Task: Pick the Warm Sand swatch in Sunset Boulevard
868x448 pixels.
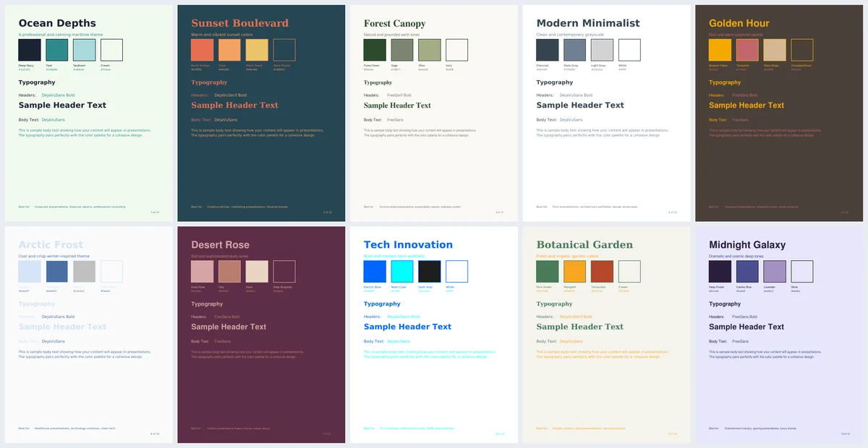Action: tap(257, 50)
